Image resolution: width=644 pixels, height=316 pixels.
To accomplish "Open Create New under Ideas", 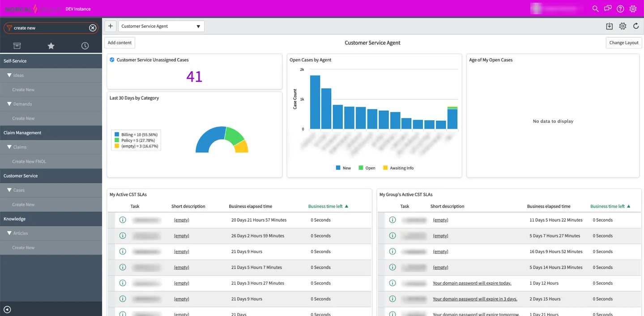I will [23, 89].
